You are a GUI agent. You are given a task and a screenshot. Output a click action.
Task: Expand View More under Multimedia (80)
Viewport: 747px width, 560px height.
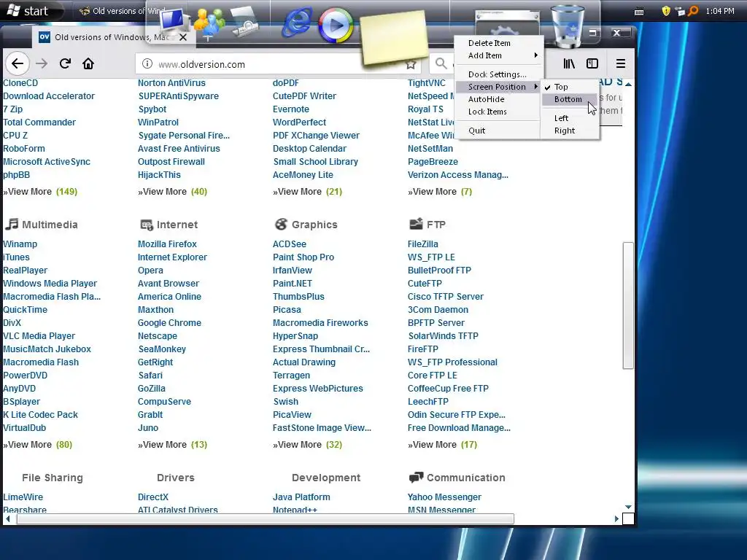pyautogui.click(x=38, y=445)
